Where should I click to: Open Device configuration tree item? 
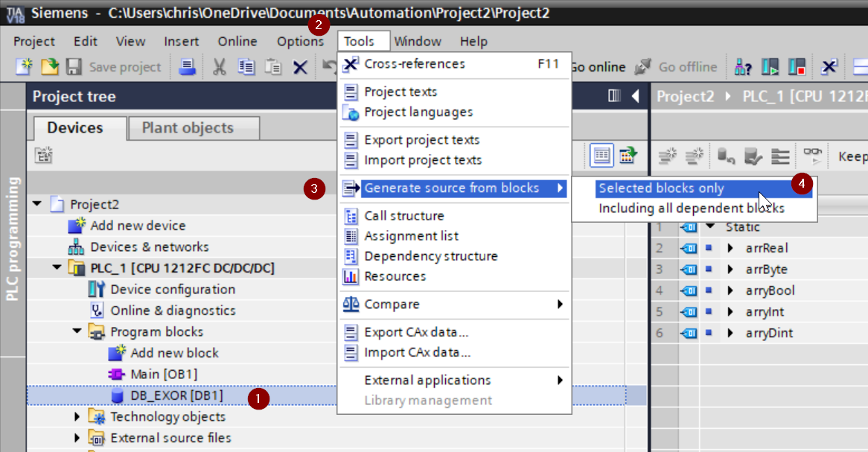tap(173, 289)
